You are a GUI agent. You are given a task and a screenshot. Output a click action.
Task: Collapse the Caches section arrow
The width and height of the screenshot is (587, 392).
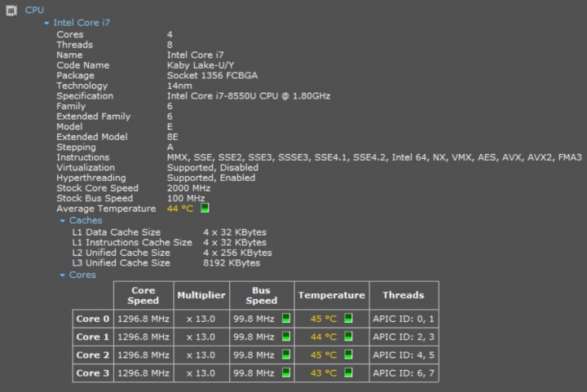[x=62, y=221]
